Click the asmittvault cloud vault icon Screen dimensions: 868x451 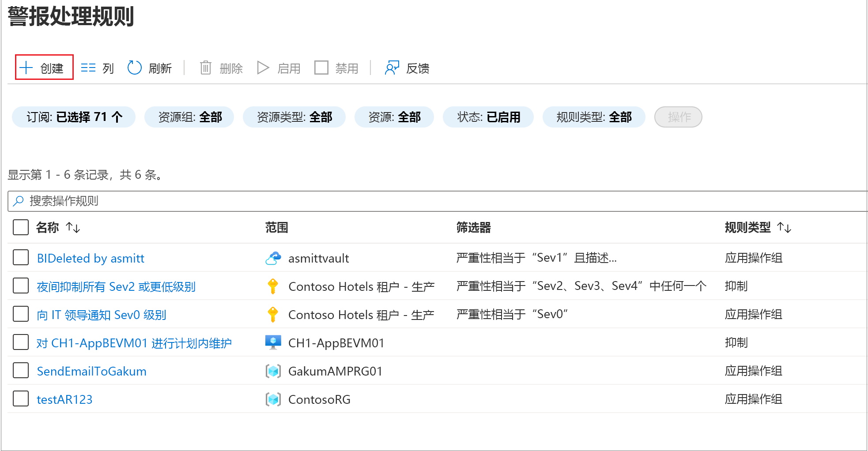(273, 258)
